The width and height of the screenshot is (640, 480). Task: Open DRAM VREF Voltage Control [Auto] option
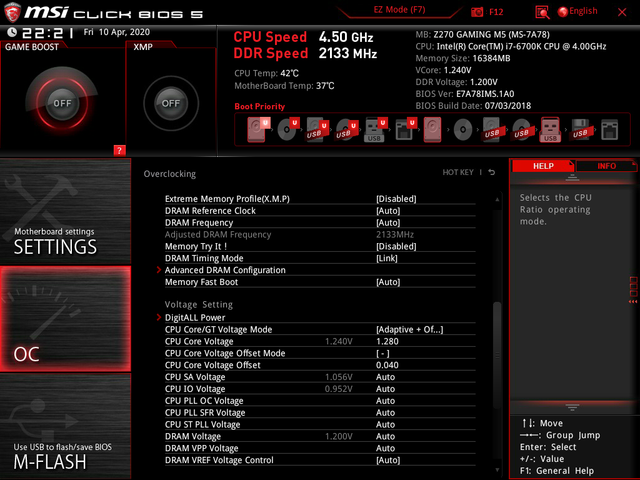click(x=388, y=460)
